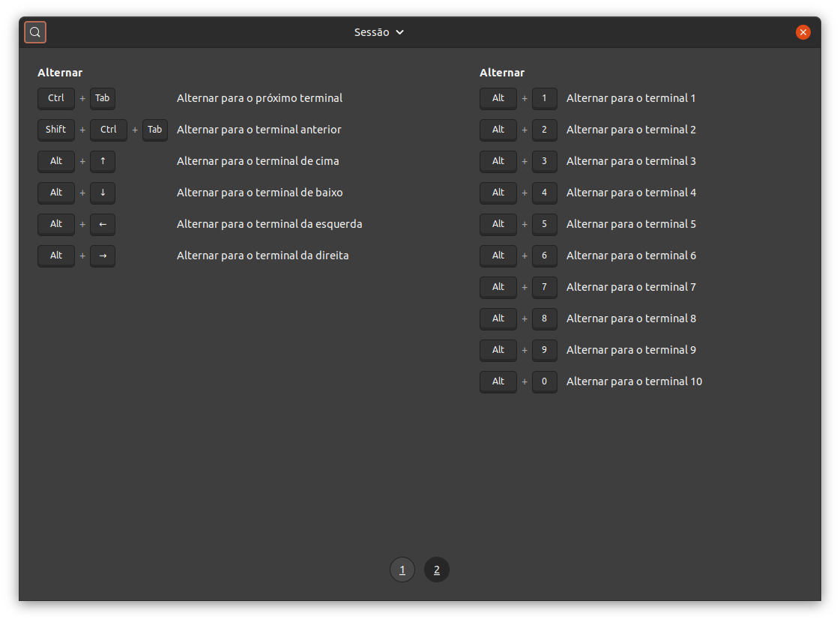Screen dimensions: 840x622
Task: Select 'Alternar para o terminal de cima'
Action: click(x=258, y=161)
